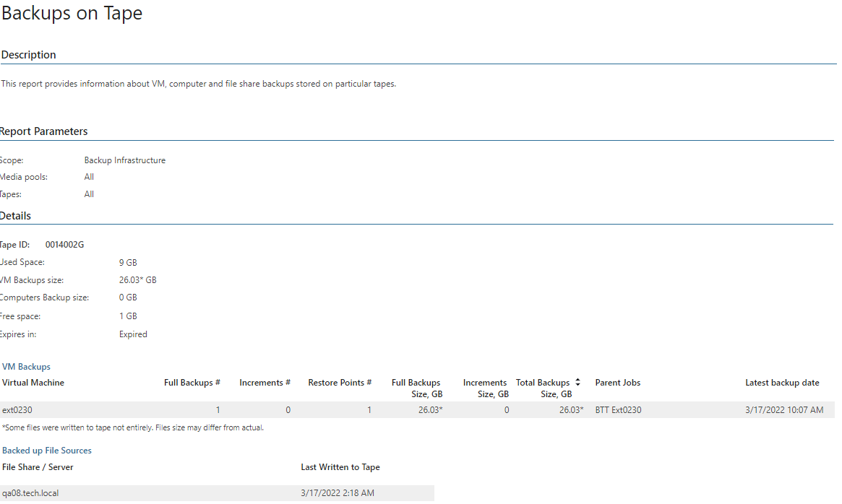Click the Used Space value 9 GB

click(x=128, y=262)
